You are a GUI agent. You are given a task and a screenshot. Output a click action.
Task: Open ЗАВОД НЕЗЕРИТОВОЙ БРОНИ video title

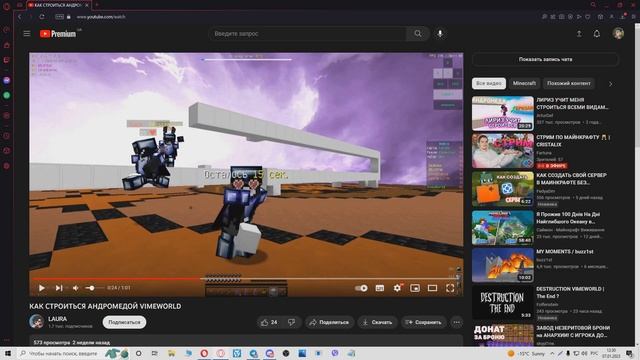click(573, 331)
